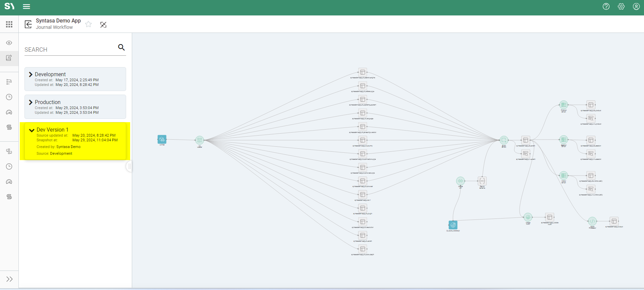Click the back arrow beside Syntasa Demo App

point(29,24)
